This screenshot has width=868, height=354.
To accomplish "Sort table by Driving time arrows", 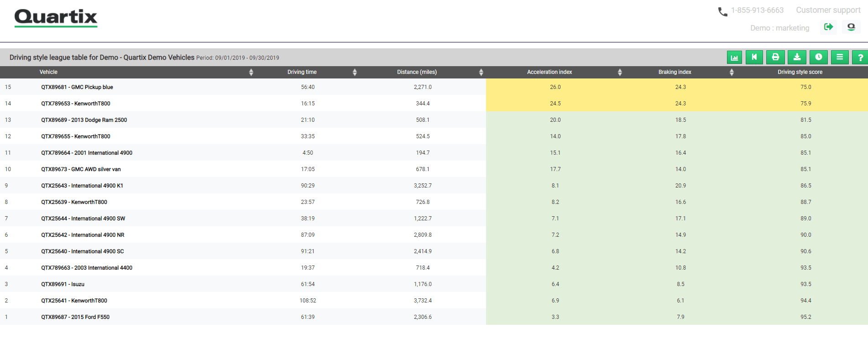I will [355, 72].
